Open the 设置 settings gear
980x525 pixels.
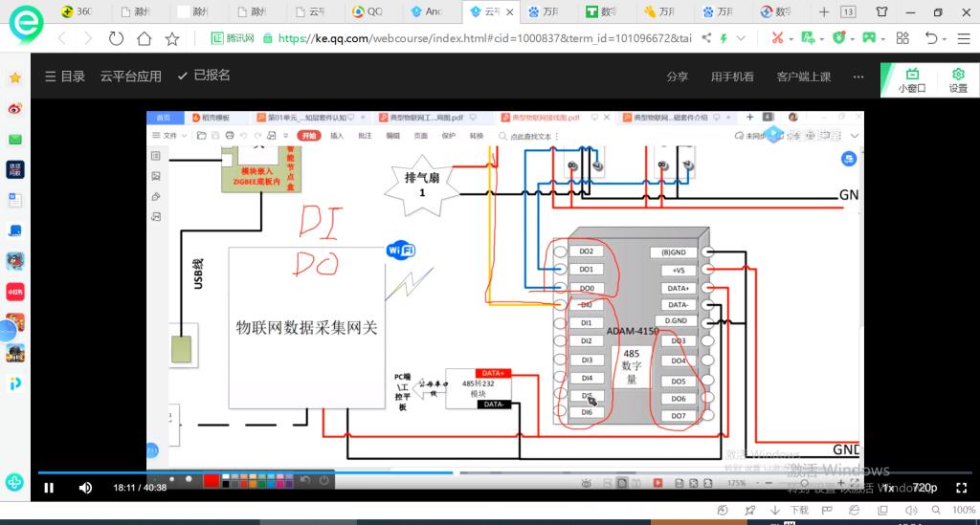[958, 80]
